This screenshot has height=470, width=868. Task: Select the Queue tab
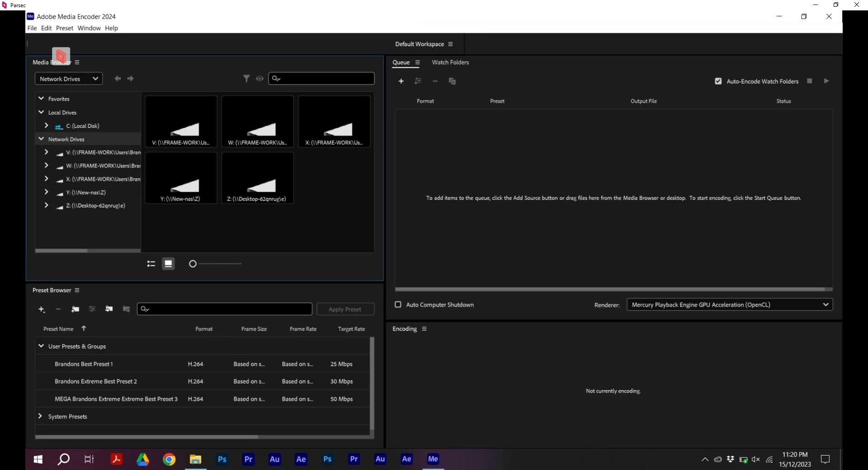click(401, 63)
